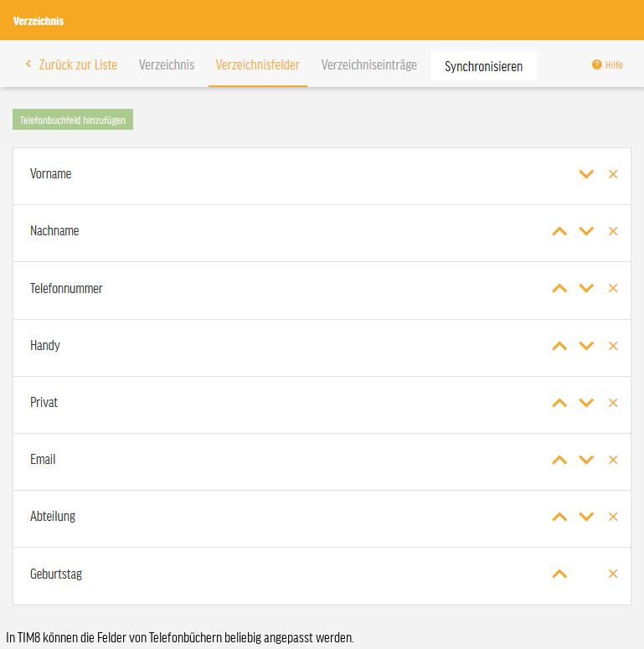Open the Verzeichniseinträge tab

[368, 65]
